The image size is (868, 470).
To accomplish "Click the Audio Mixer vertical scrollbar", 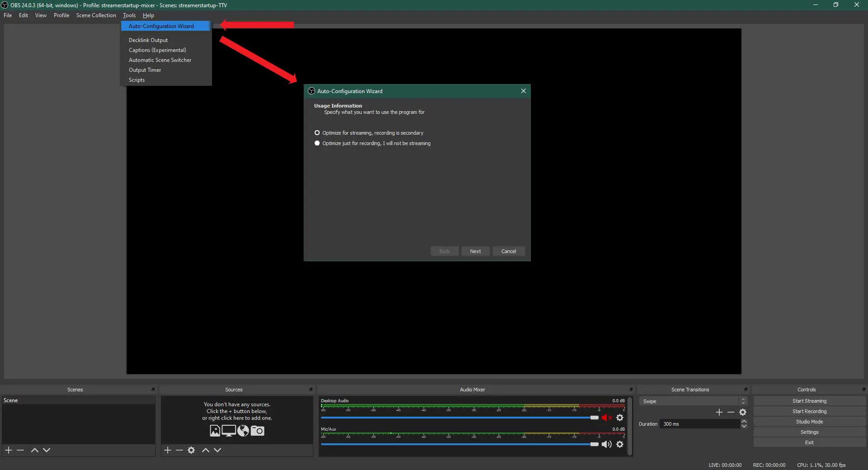I will pyautogui.click(x=629, y=426).
